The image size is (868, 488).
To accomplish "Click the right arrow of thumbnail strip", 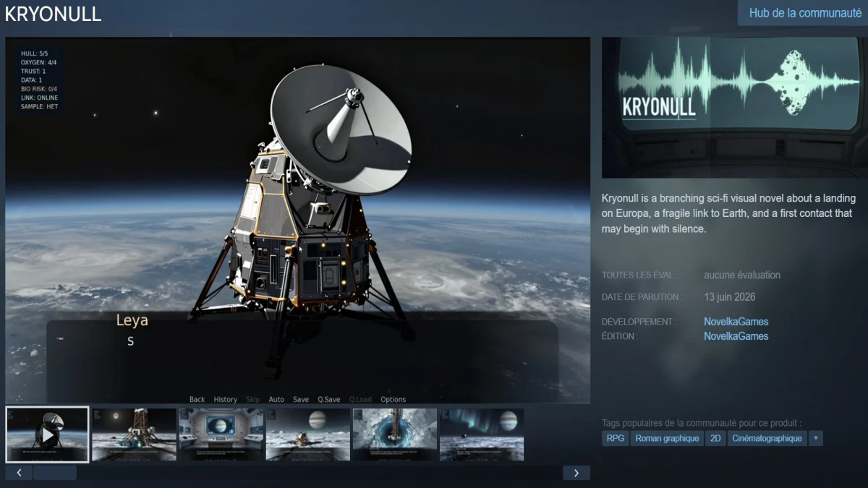I will (x=576, y=473).
